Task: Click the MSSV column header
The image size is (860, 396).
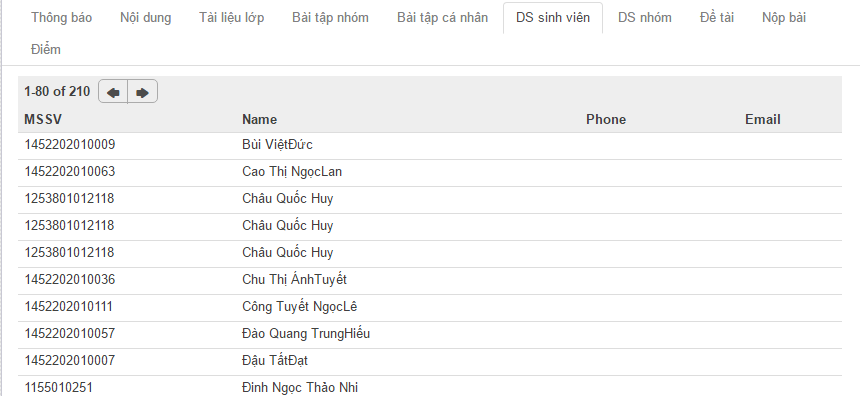Action: 43,120
